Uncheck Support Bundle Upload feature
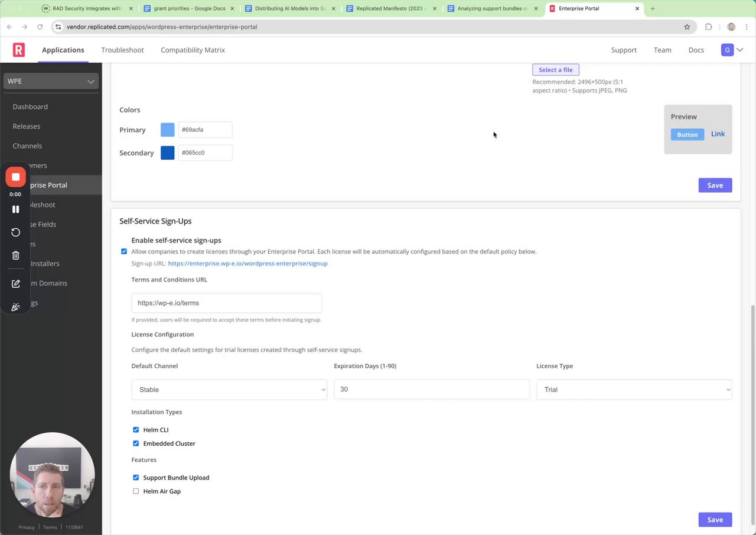Viewport: 756px width, 535px height. 136,478
